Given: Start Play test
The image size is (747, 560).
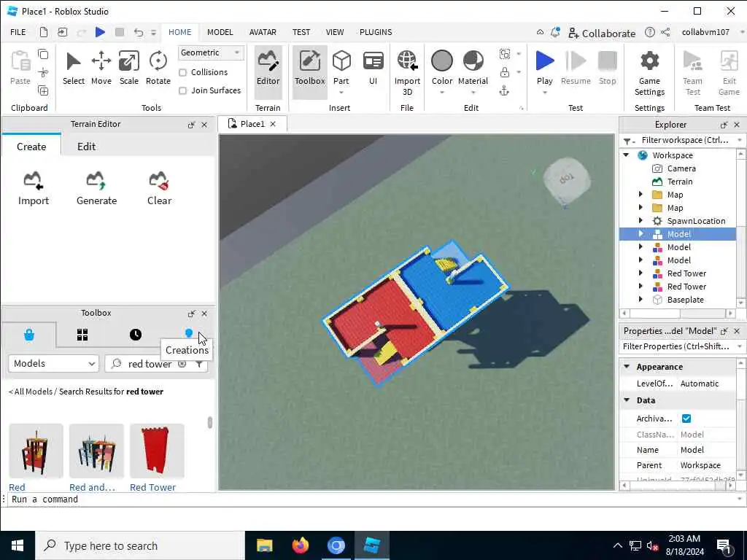Looking at the screenshot, I should 544,68.
